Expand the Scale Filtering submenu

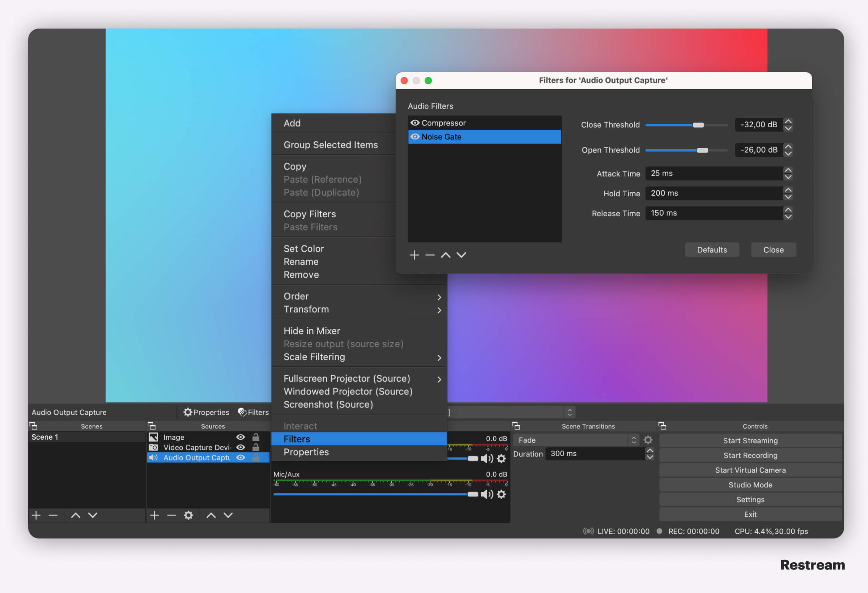click(x=361, y=357)
